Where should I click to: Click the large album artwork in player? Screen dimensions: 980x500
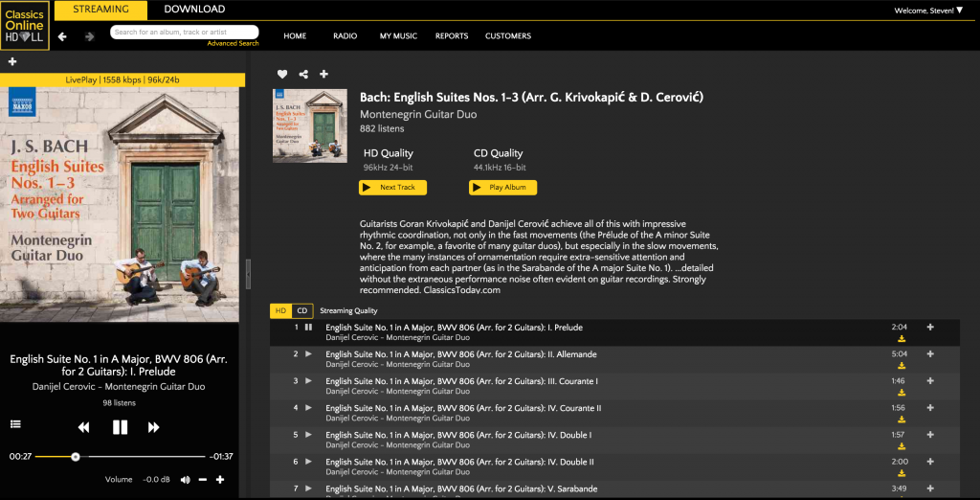pos(120,205)
